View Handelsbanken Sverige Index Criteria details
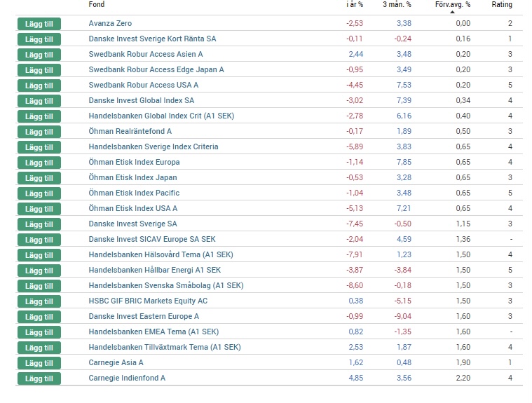 [x=154, y=147]
